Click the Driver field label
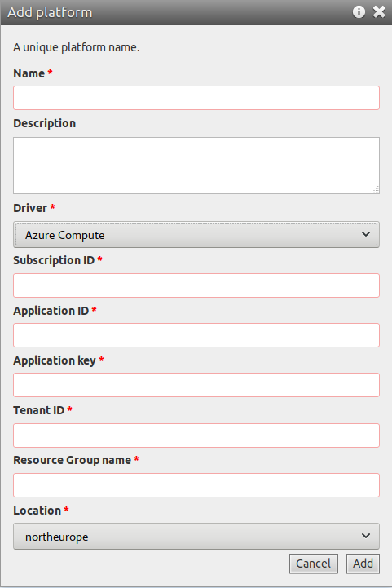This screenshot has height=588, width=392. click(30, 208)
